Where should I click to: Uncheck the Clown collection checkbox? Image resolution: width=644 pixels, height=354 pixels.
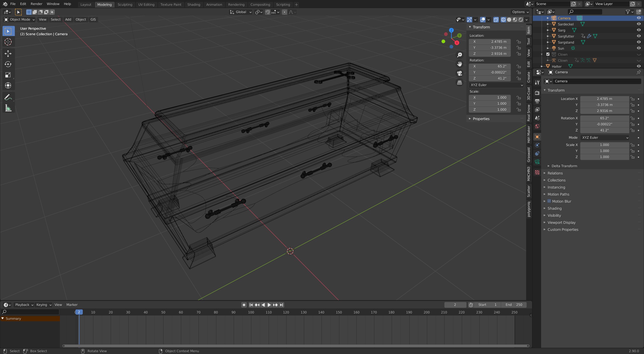click(x=548, y=54)
